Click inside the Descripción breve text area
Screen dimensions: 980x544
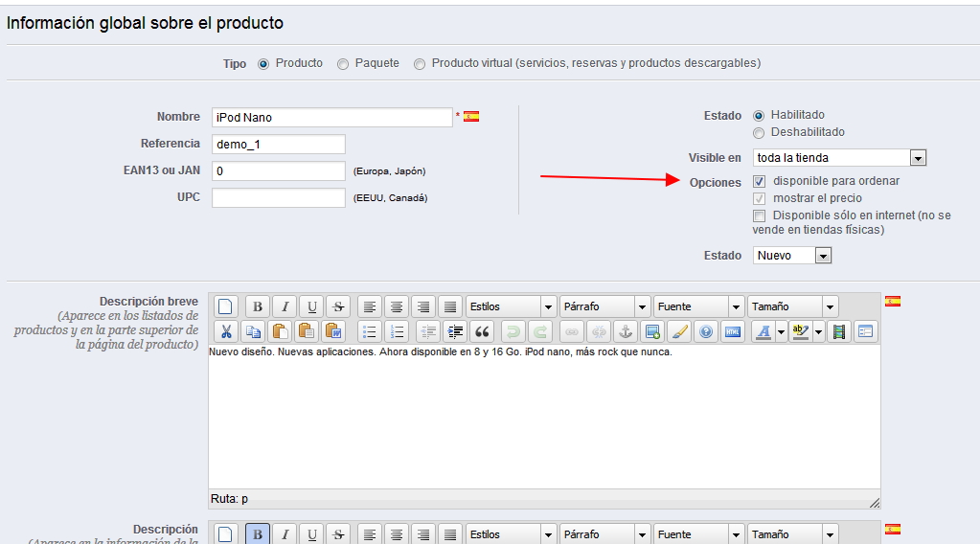click(x=544, y=417)
